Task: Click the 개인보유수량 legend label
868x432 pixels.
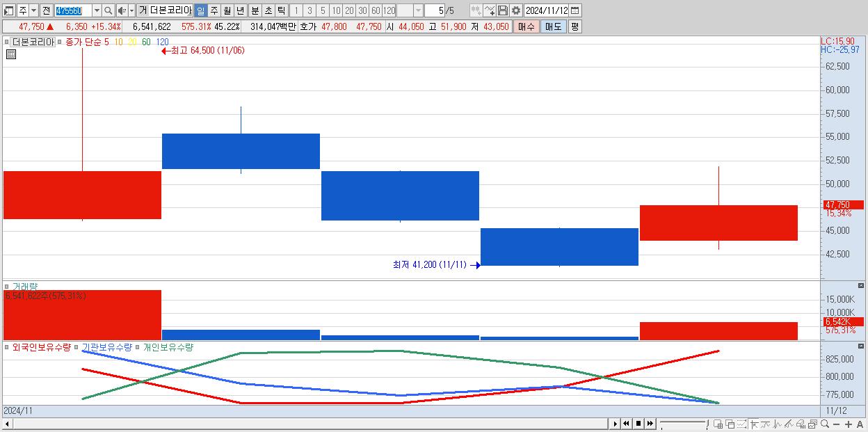Action: tap(168, 347)
